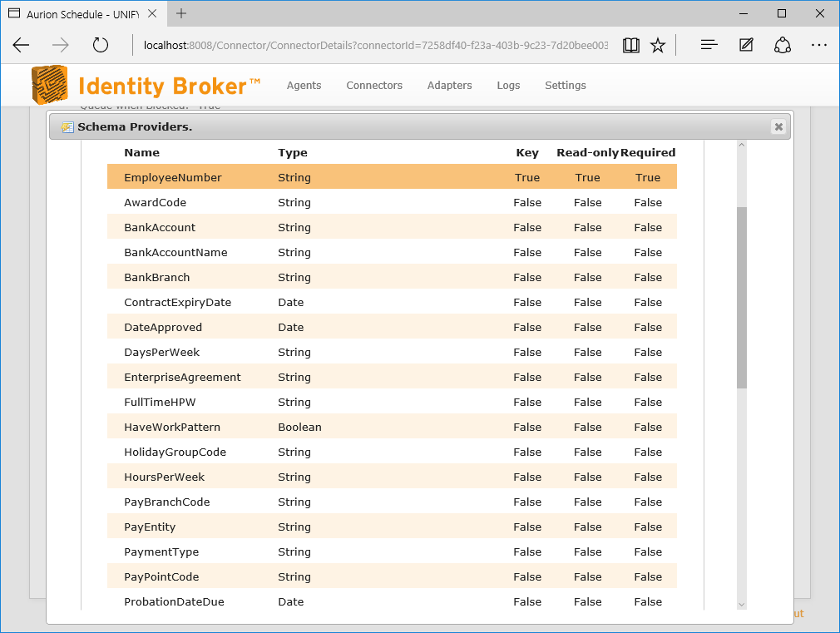Select the BankAccount field name
This screenshot has width=840, height=633.
[160, 227]
